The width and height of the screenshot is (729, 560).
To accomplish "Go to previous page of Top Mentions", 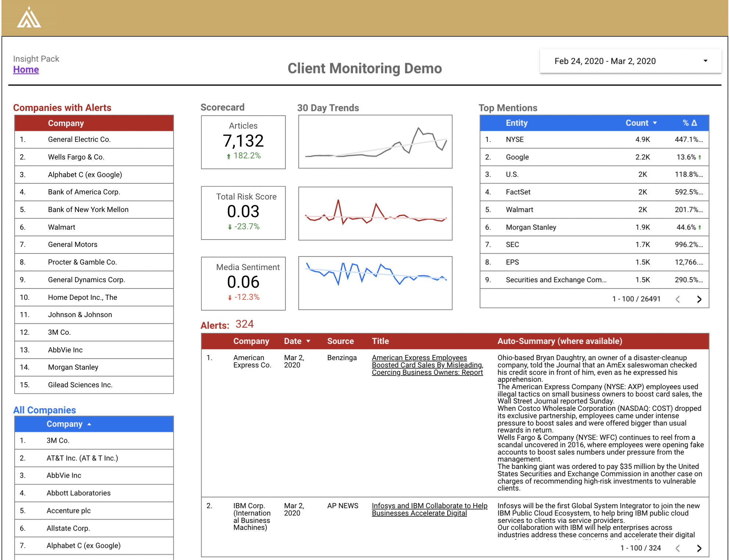I will (x=678, y=299).
